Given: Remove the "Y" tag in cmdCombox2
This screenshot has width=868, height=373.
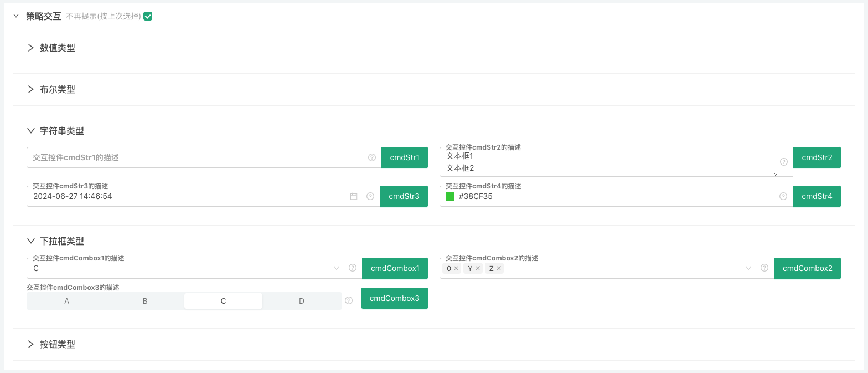Looking at the screenshot, I should click(478, 268).
